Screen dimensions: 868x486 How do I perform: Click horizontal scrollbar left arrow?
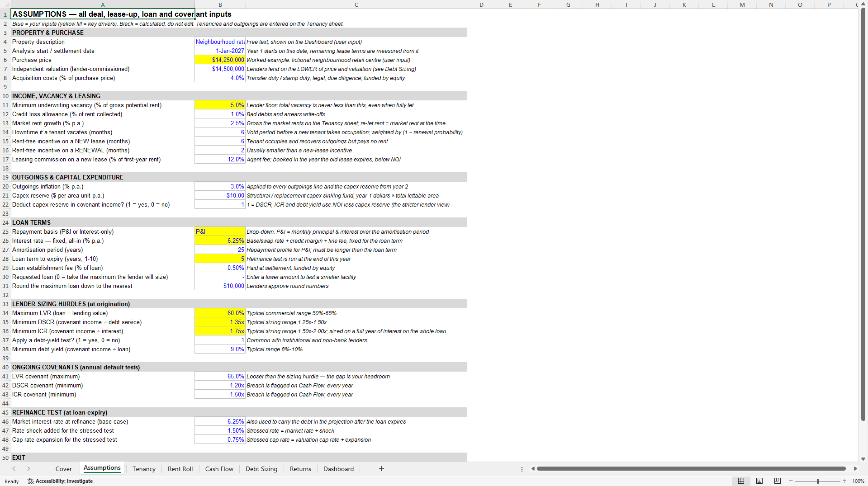[x=533, y=469]
